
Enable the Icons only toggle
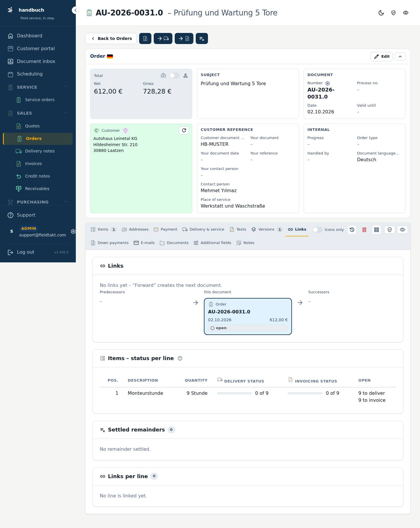pyautogui.click(x=318, y=230)
